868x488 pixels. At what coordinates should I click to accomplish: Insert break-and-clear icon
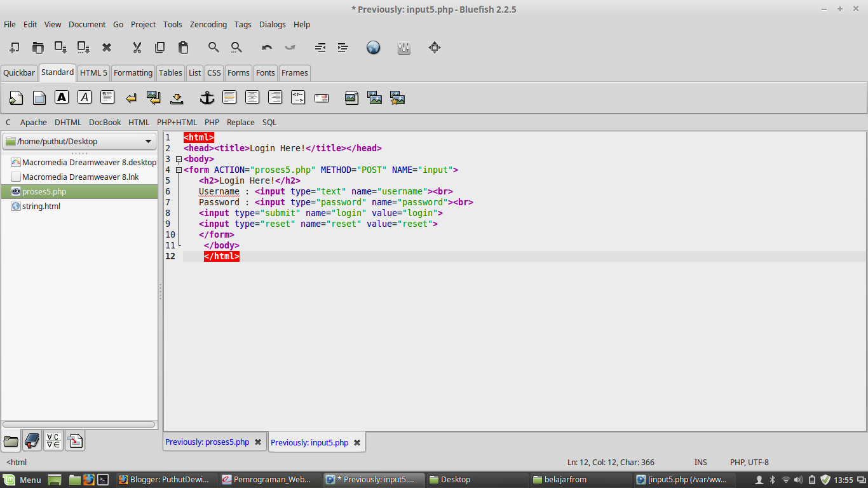point(154,98)
